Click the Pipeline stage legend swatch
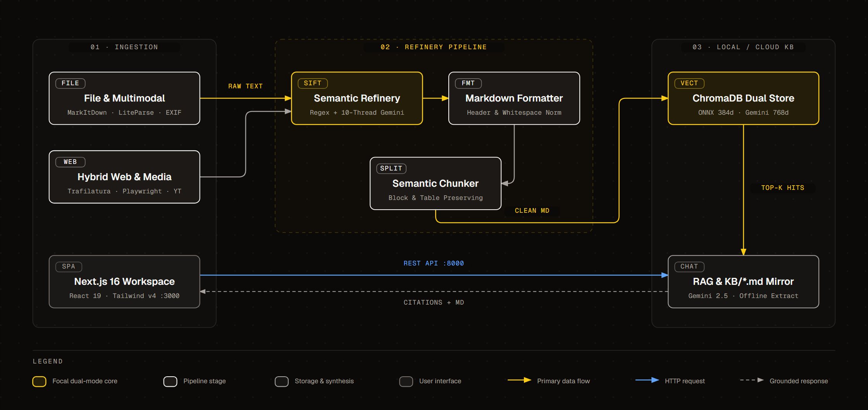868x410 pixels. point(170,381)
